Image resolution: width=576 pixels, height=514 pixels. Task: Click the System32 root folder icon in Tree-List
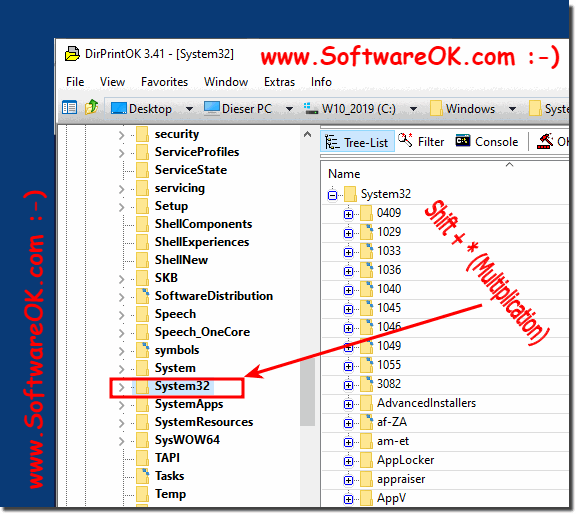[x=350, y=194]
